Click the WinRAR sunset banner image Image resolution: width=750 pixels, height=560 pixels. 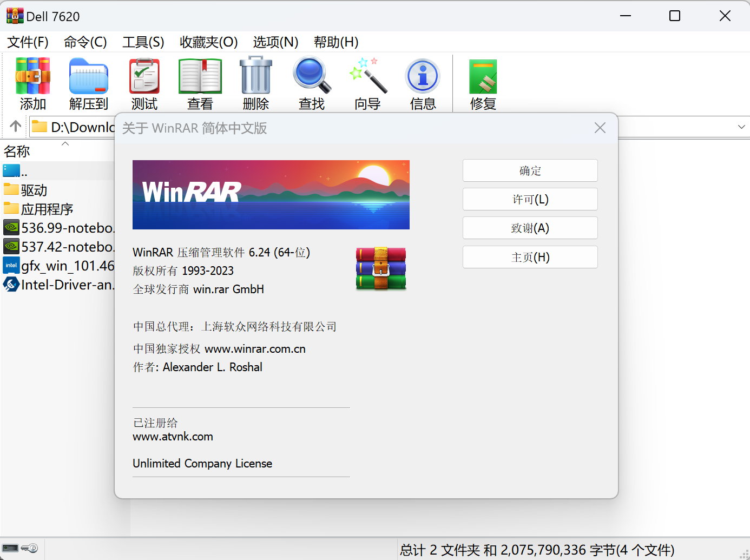(x=271, y=195)
